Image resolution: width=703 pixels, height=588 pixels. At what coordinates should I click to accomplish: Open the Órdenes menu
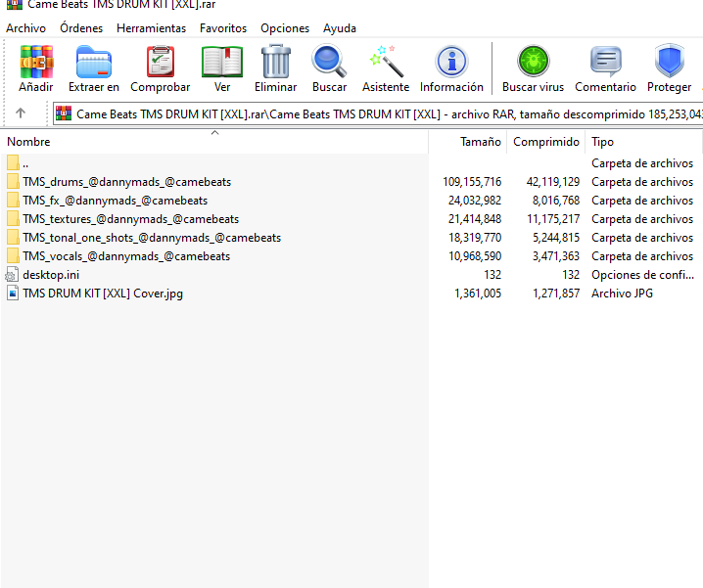pos(81,28)
